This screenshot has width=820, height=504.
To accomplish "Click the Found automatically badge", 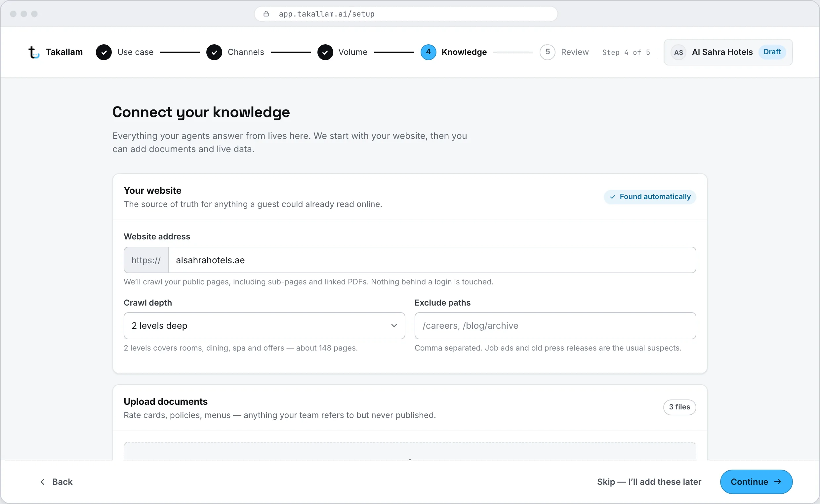I will [x=649, y=197].
